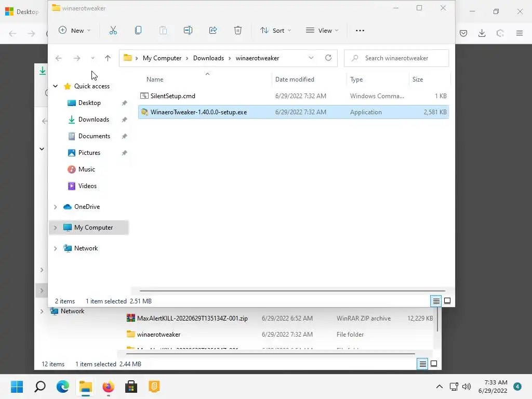Switch to details view in front window
This screenshot has width=532, height=399.
tap(436, 301)
